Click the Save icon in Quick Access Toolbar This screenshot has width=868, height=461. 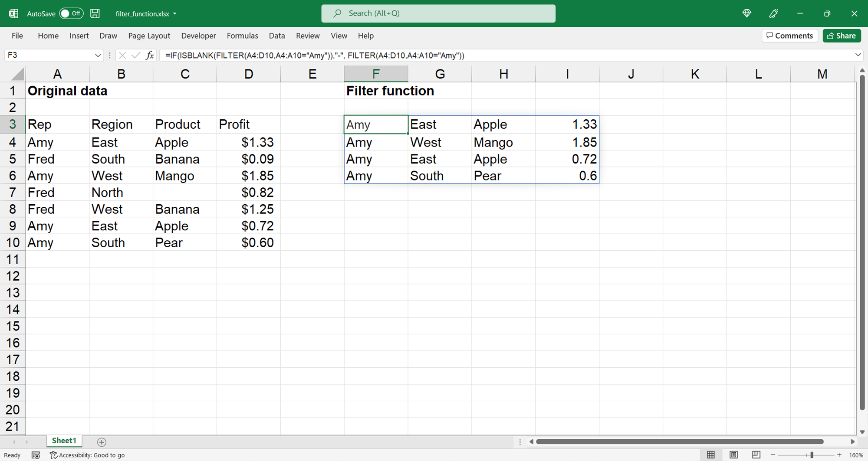coord(95,13)
